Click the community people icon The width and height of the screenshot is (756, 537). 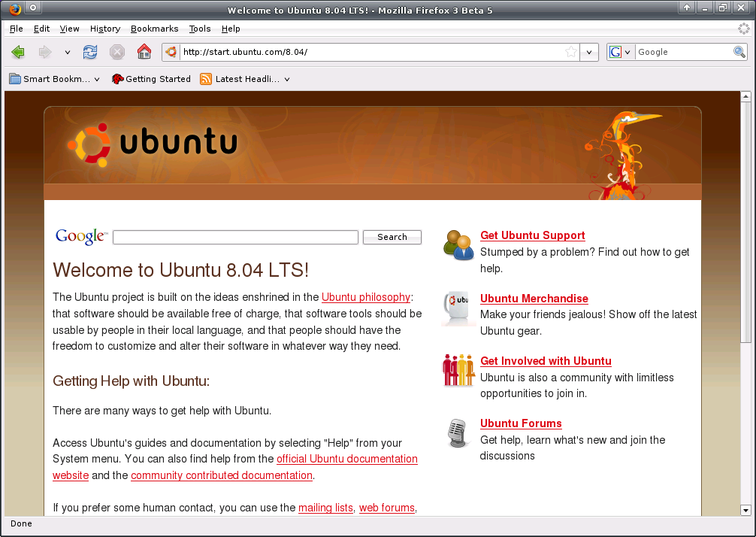pos(458,370)
